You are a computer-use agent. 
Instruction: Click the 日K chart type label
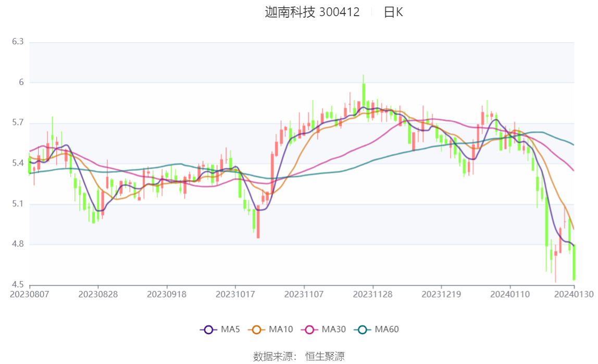tap(393, 12)
